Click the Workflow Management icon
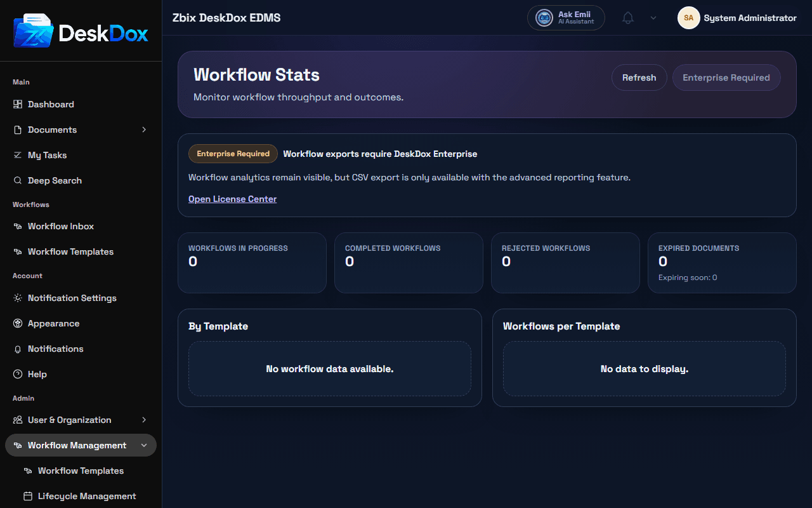The image size is (812, 508). 18,445
